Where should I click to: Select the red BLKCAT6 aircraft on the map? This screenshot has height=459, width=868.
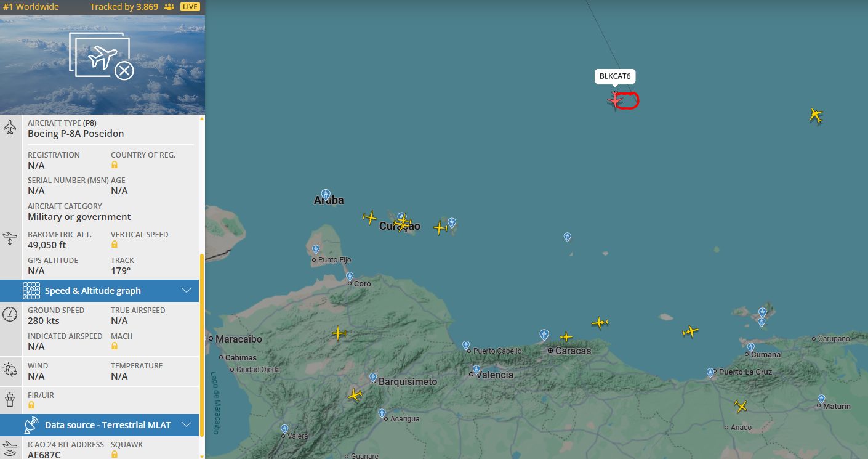[x=615, y=100]
